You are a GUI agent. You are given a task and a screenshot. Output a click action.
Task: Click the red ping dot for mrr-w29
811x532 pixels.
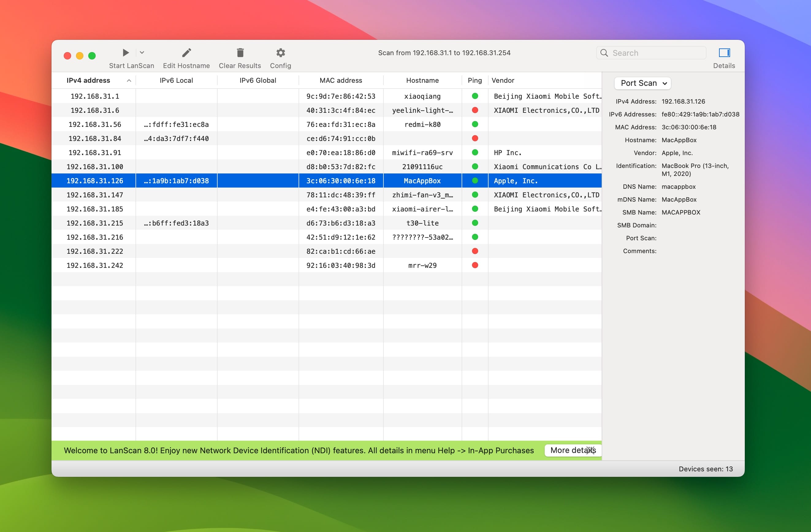(x=475, y=265)
